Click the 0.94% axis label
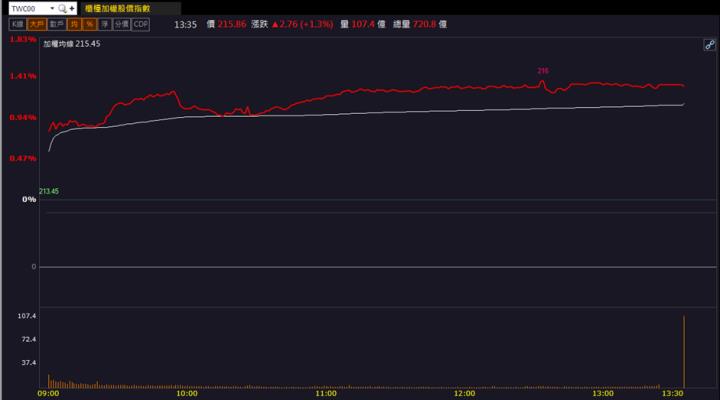The image size is (720, 400). [22, 118]
